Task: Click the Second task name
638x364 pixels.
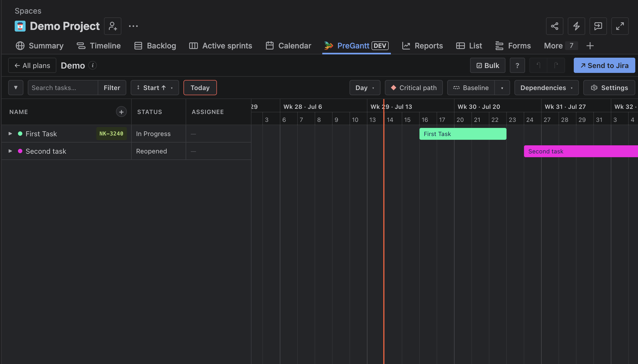Action: 46,151
